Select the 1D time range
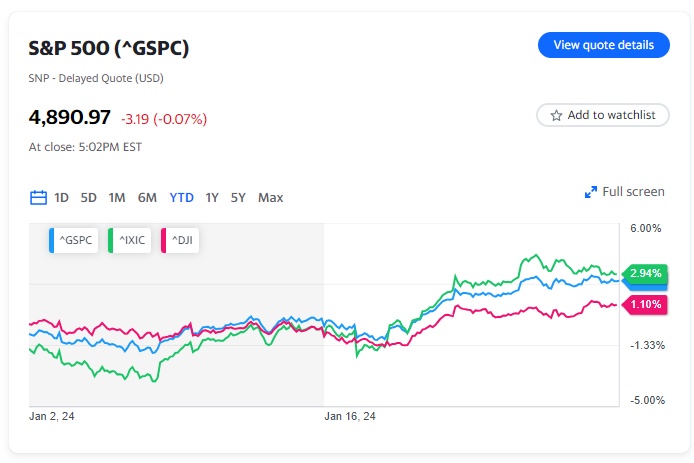 coord(62,197)
